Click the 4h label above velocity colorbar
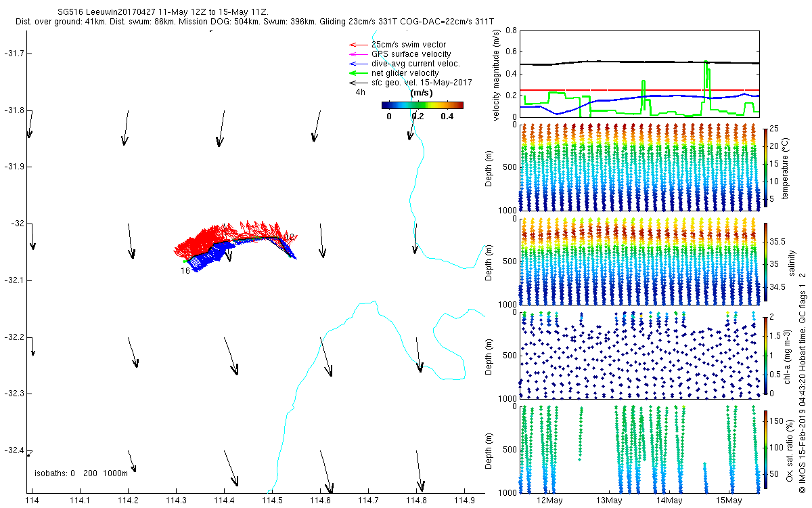The image size is (812, 508). (x=360, y=93)
